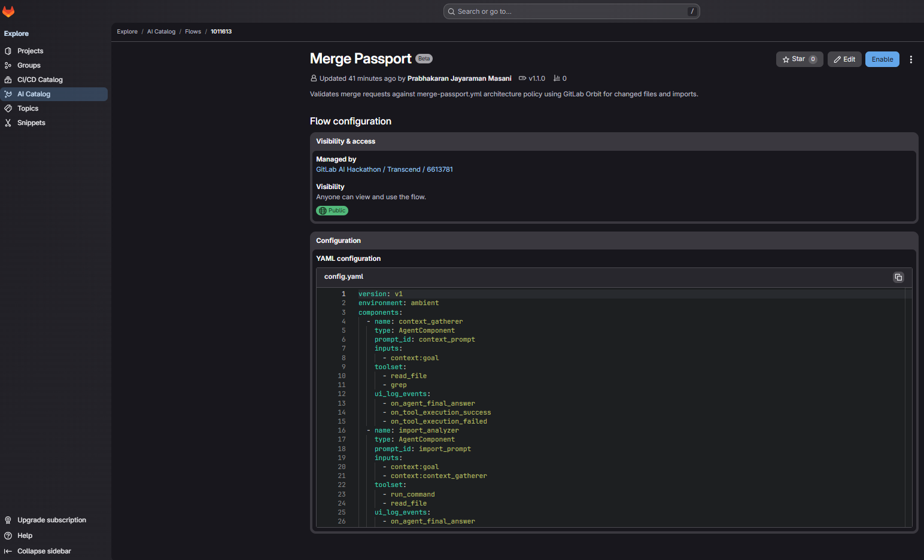Star the Merge Passport flow
The height and width of the screenshot is (560, 924).
(800, 59)
